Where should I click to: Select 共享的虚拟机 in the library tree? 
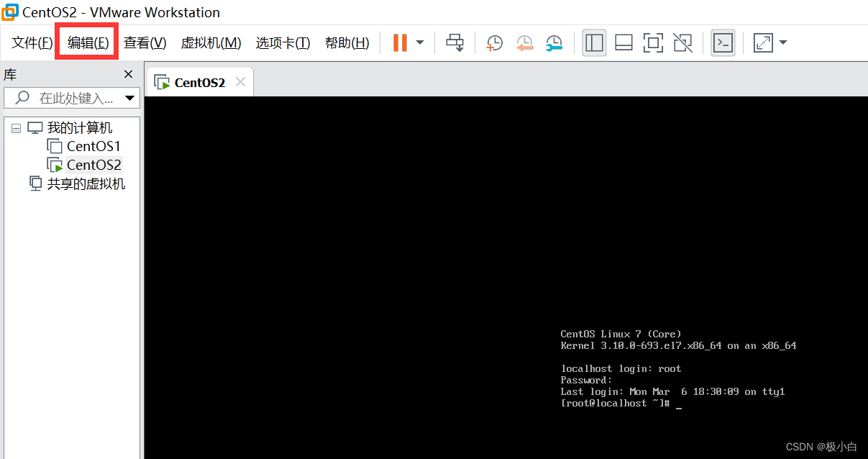click(86, 183)
